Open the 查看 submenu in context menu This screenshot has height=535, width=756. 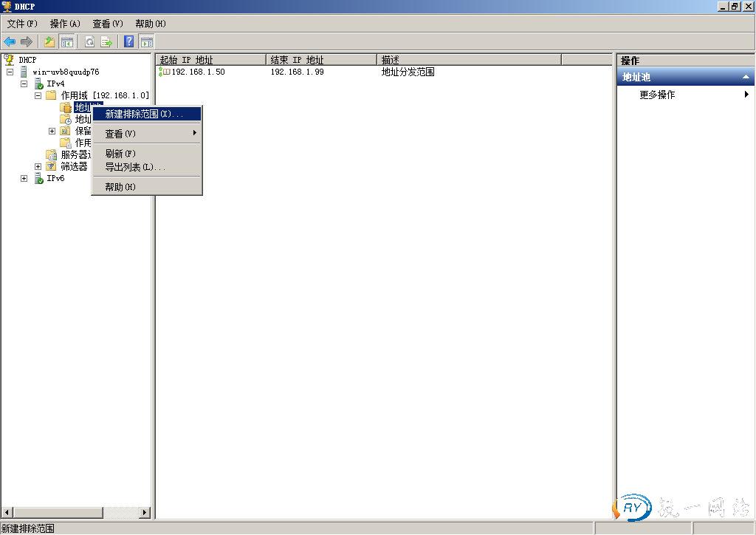(x=120, y=134)
